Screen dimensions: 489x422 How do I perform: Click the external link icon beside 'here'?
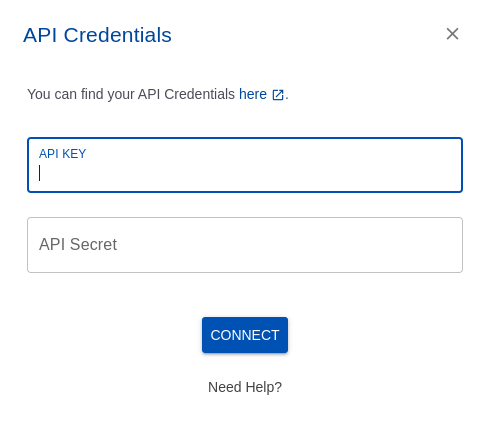pos(278,95)
